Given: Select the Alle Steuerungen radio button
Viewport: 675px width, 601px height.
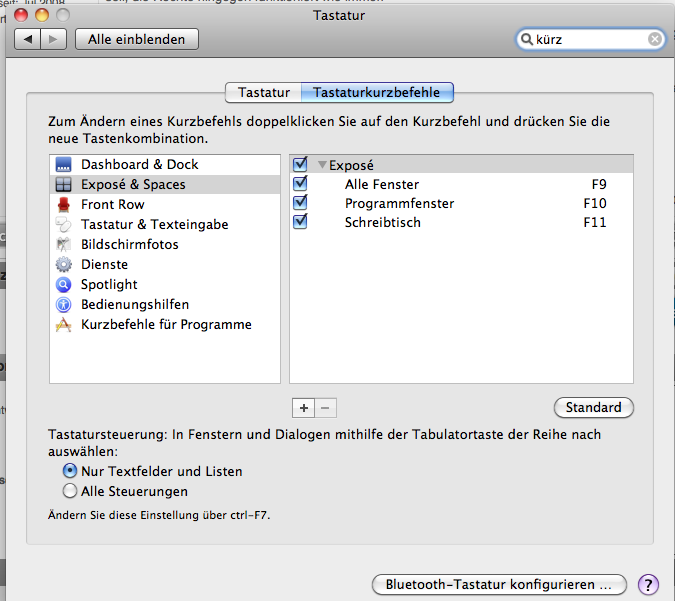Looking at the screenshot, I should pyautogui.click(x=70, y=491).
